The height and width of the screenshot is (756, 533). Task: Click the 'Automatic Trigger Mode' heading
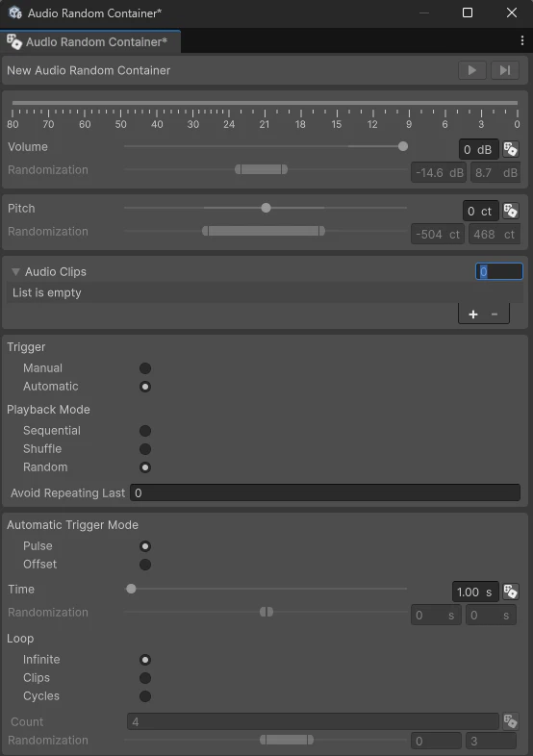[72, 524]
